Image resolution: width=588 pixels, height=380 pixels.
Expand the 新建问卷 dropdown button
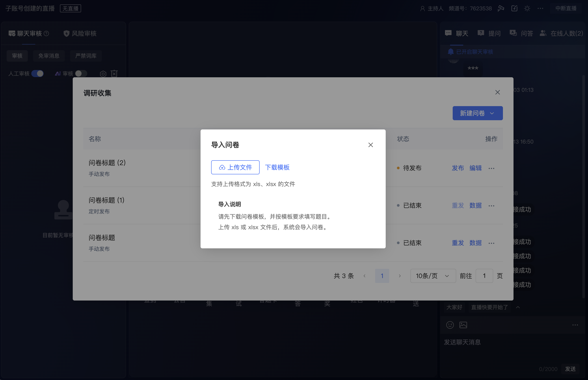[x=477, y=113]
